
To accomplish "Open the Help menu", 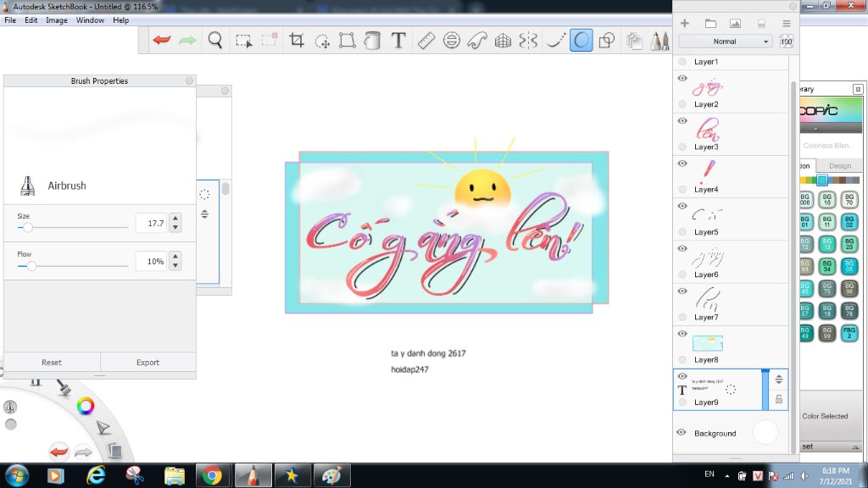I will point(120,20).
